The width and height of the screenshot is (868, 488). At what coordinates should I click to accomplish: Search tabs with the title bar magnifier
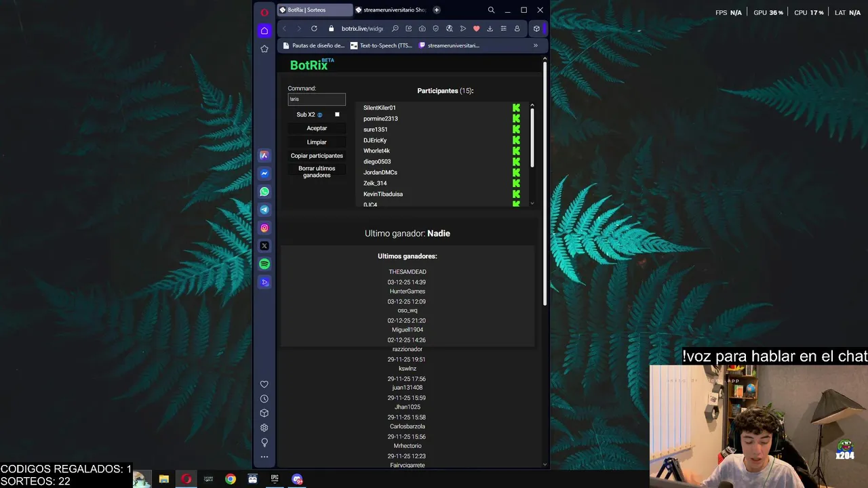491,10
